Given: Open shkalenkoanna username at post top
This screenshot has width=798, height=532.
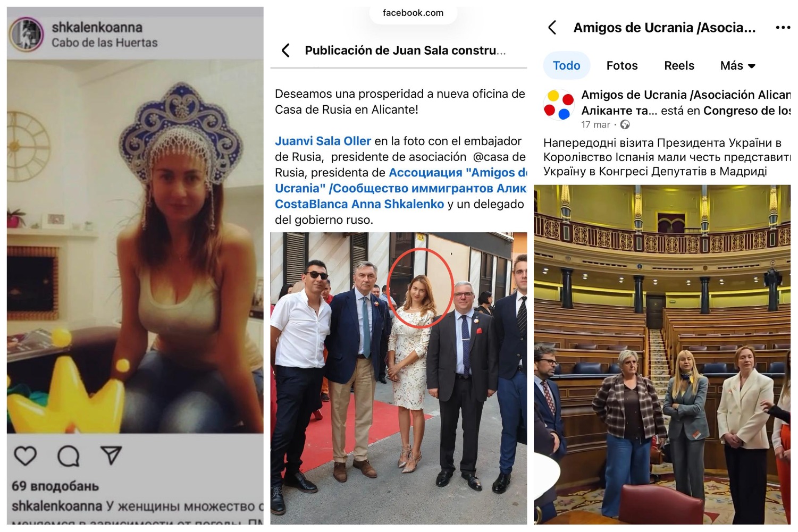Looking at the screenshot, I should click(x=97, y=27).
